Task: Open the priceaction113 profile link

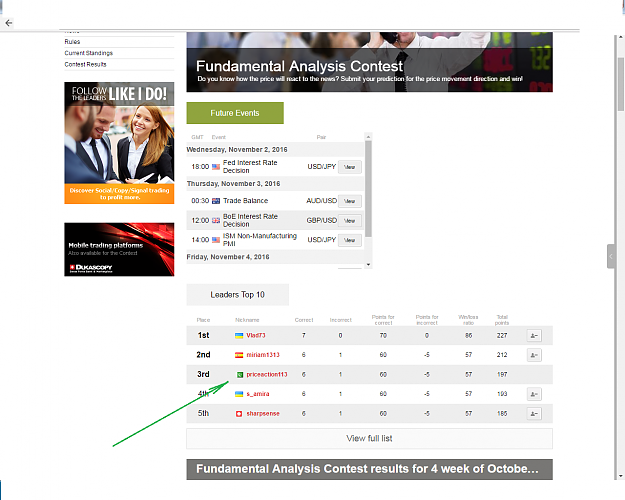Action: pyautogui.click(x=267, y=375)
